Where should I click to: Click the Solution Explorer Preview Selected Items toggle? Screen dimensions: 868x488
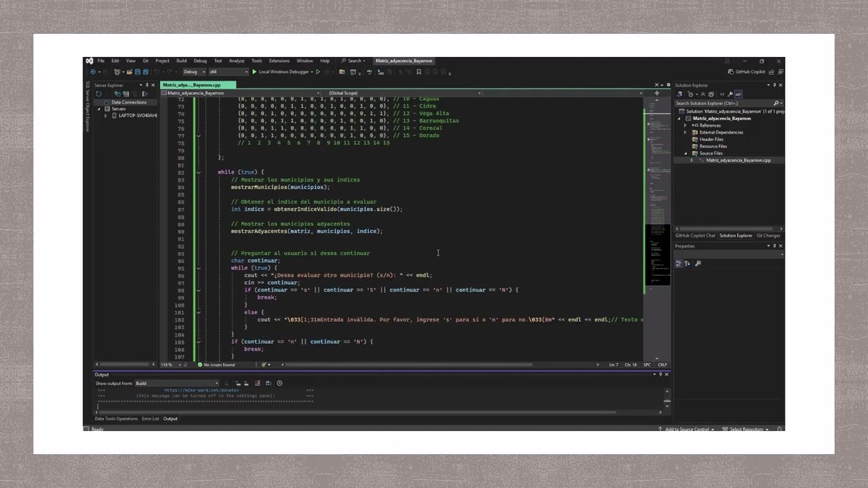(738, 94)
